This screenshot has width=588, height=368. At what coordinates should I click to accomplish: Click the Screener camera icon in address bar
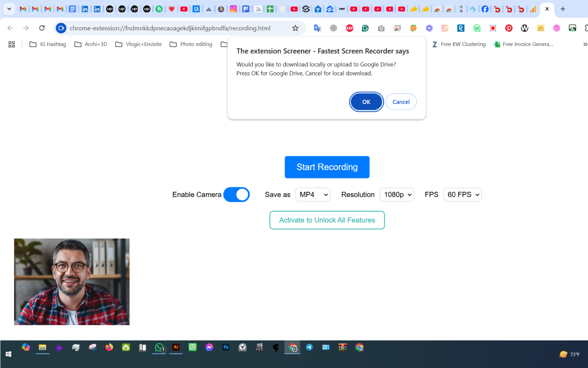pos(61,28)
